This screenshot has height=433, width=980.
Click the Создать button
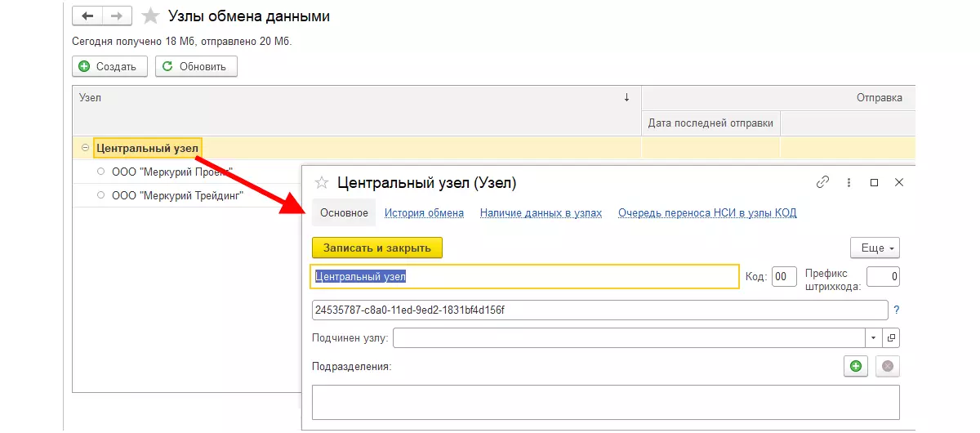pyautogui.click(x=109, y=66)
